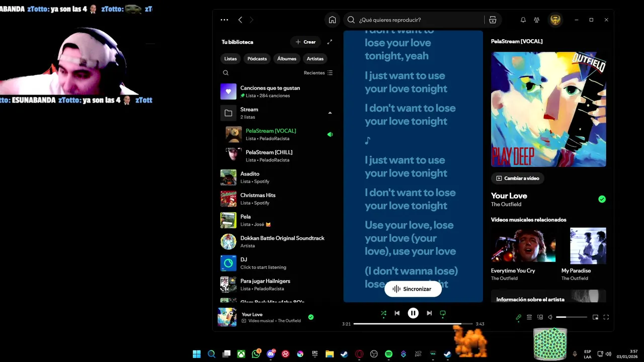This screenshot has width=644, height=362.
Task: Adjust the volume slider
Action: tap(572, 317)
